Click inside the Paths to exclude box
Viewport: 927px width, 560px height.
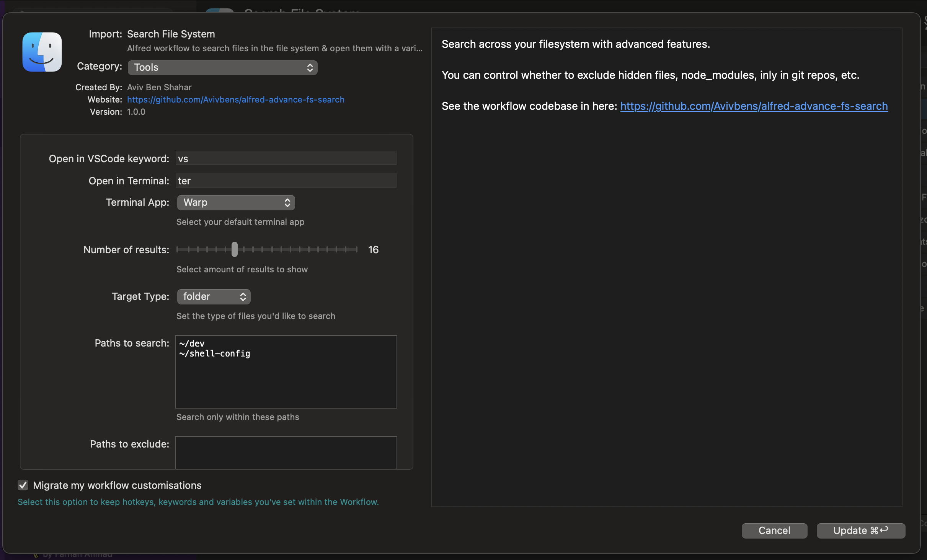[x=286, y=452]
